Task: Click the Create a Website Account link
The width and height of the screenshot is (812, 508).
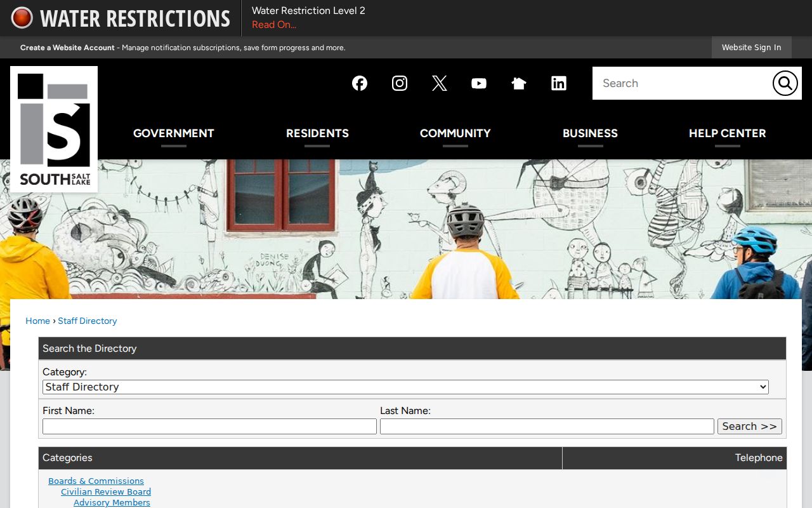Action: click(67, 48)
